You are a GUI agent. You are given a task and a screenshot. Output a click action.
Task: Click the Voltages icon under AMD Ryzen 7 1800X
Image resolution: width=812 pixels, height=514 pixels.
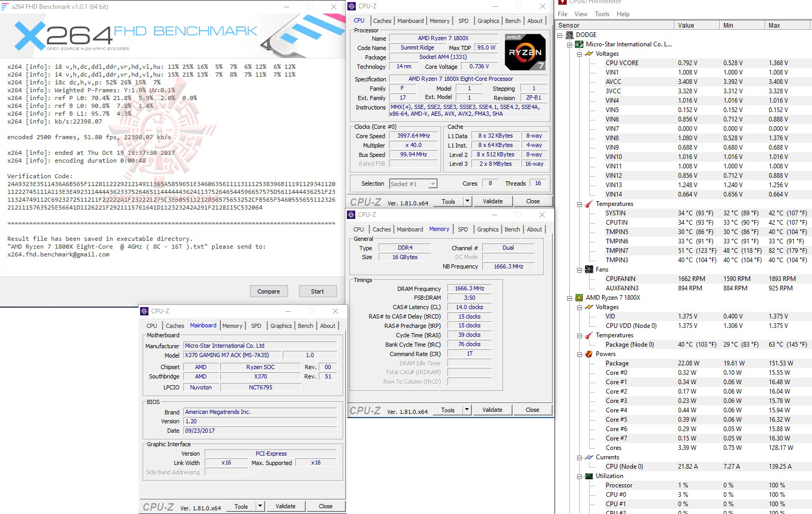tap(588, 307)
